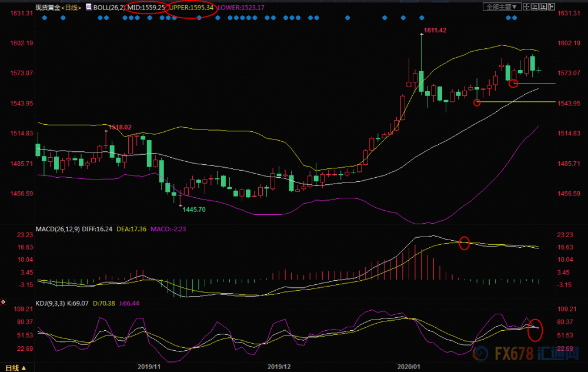Click the K:69.07 value
The width and height of the screenshot is (588, 372).
(78, 303)
